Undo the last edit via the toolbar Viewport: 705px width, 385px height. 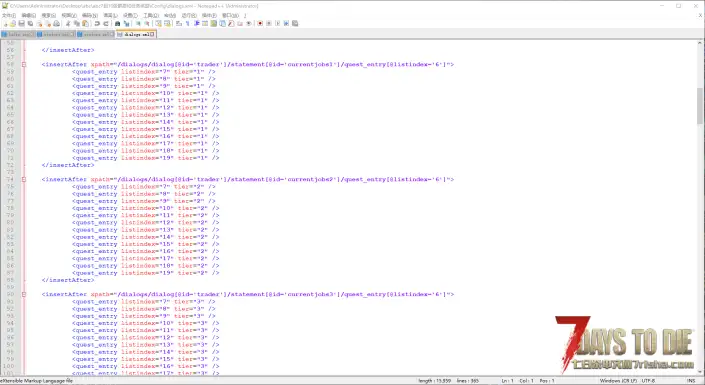coord(97,23)
